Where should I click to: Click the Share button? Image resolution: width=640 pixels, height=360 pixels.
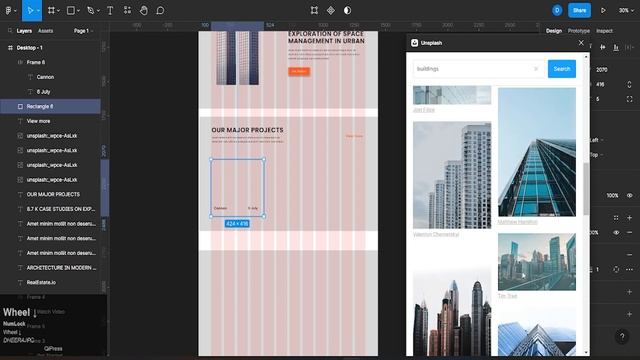(579, 11)
